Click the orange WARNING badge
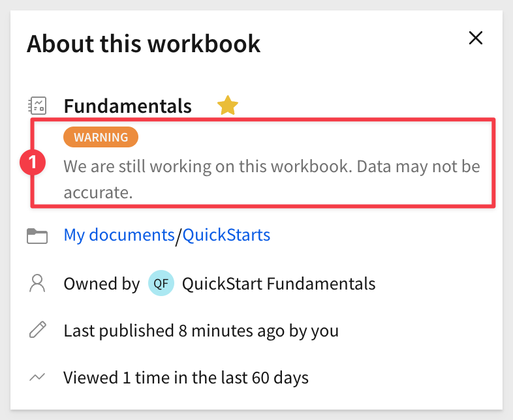This screenshot has width=513, height=420. tap(101, 137)
